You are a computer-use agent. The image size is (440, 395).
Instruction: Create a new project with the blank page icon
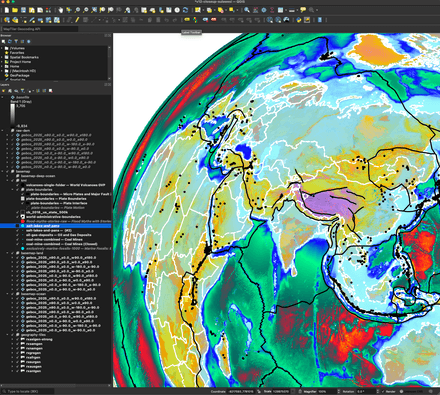point(7,10)
